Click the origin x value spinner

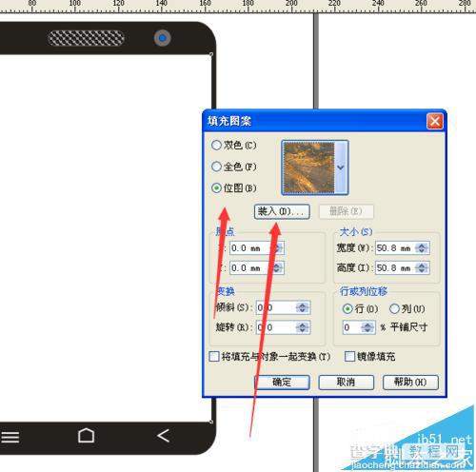[x=278, y=248]
